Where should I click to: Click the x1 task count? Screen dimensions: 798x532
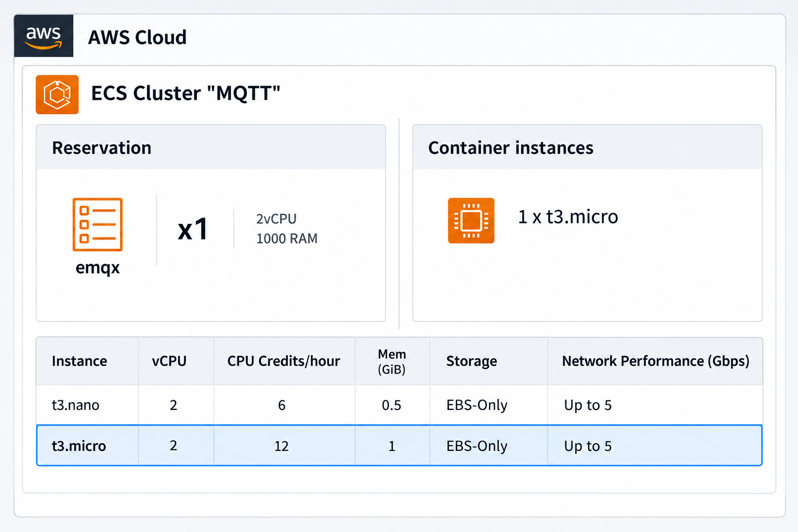click(193, 229)
